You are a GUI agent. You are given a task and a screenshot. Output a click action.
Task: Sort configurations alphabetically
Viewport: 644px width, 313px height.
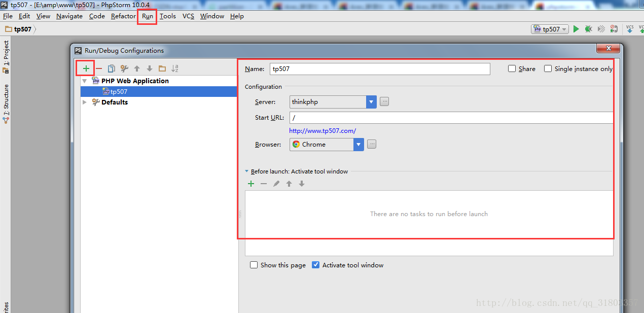point(175,68)
